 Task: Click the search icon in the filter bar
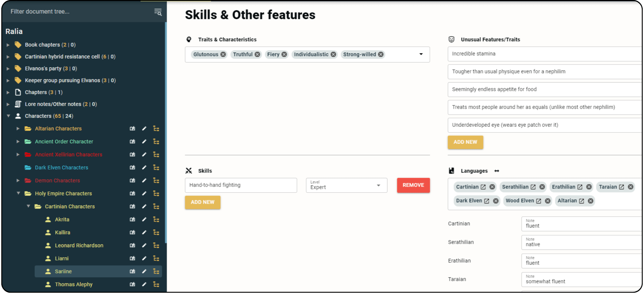(157, 12)
